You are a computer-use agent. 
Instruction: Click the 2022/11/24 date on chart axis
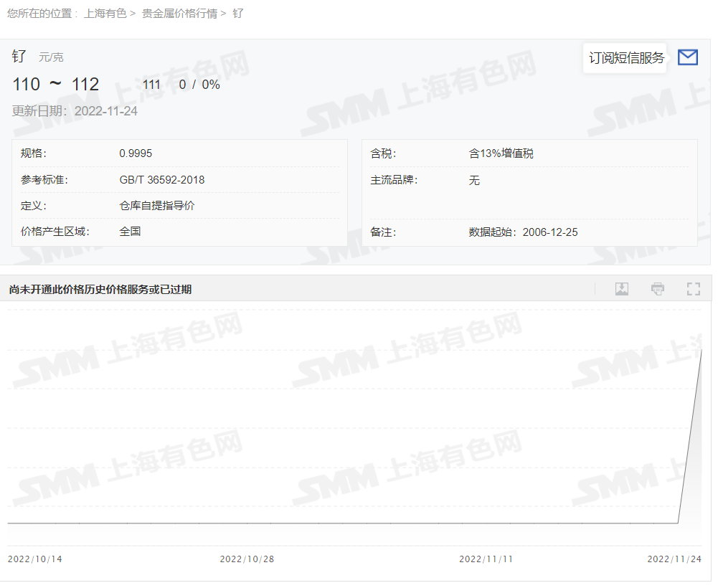(674, 559)
